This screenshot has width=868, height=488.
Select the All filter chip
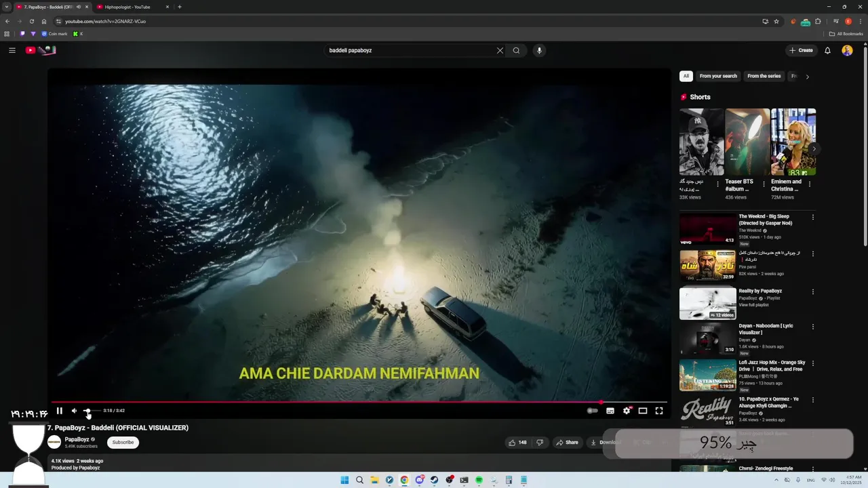tap(686, 76)
